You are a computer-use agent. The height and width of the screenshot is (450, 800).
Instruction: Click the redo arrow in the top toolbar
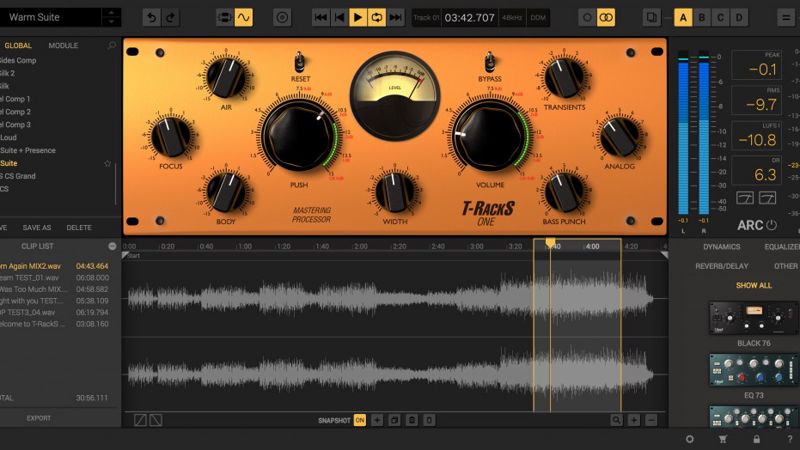click(170, 18)
